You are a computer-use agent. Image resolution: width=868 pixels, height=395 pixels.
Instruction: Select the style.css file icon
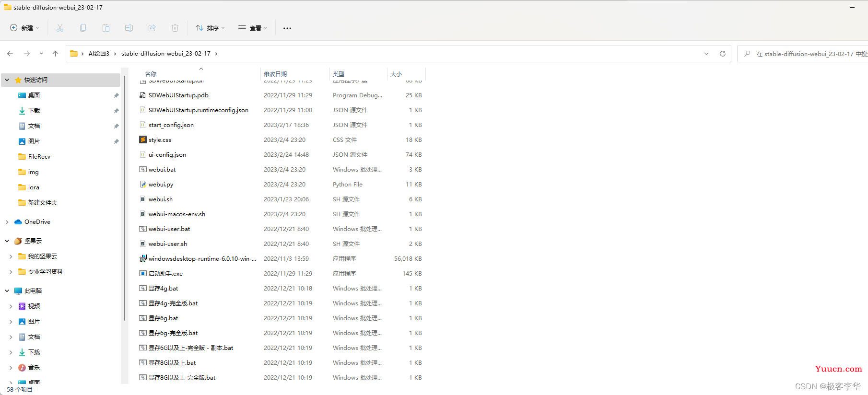point(143,139)
